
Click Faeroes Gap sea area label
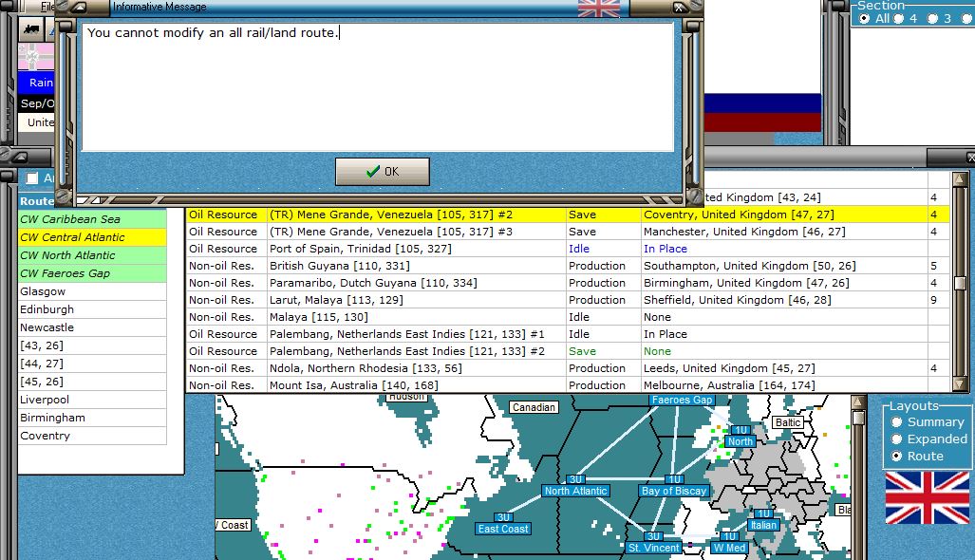683,400
